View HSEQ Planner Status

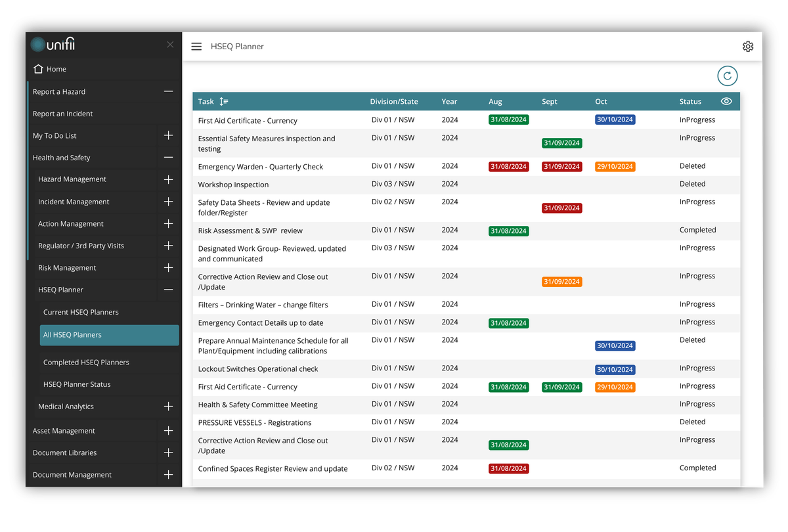coord(78,384)
